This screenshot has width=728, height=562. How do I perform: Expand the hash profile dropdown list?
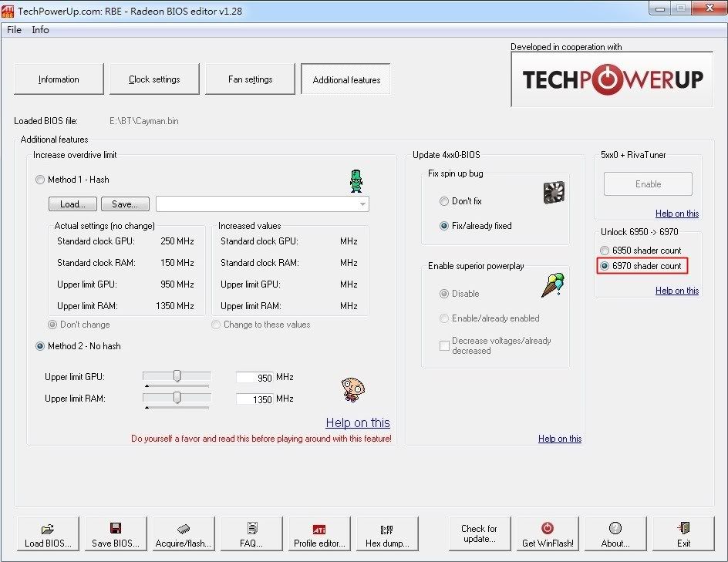(362, 204)
